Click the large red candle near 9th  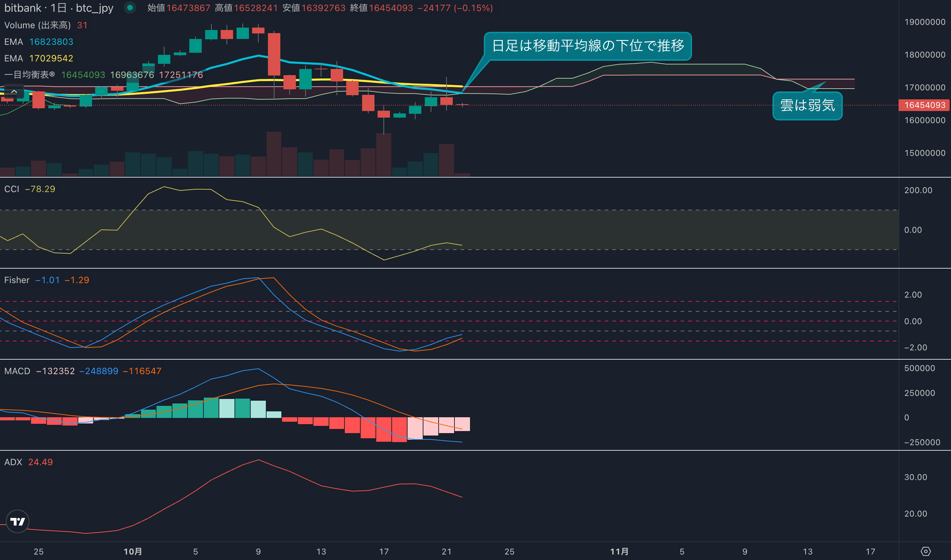(274, 55)
